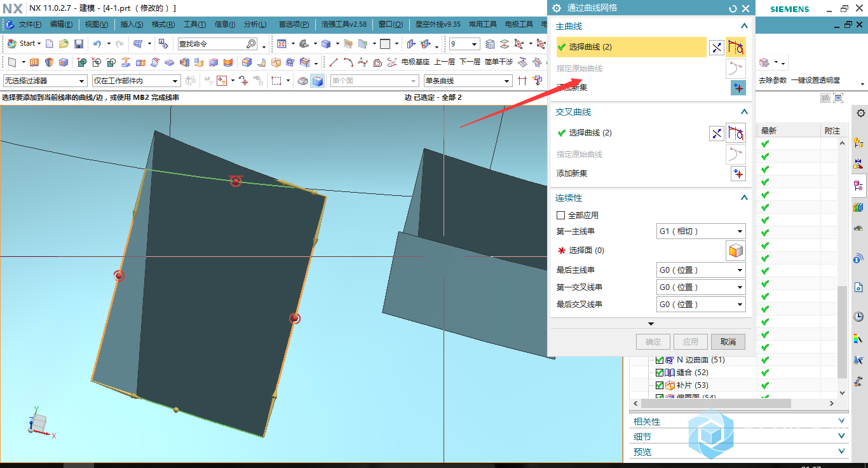Reverse direction for cross curves
The image size is (868, 468).
(717, 134)
